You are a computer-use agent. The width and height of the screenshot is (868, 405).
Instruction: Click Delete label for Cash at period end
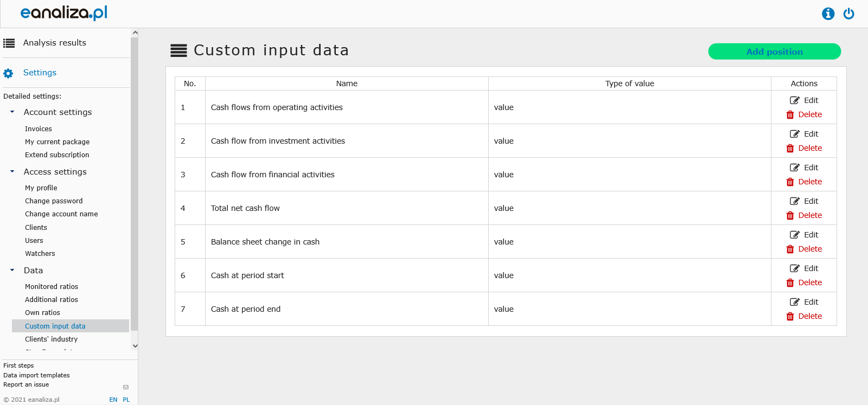(x=810, y=316)
